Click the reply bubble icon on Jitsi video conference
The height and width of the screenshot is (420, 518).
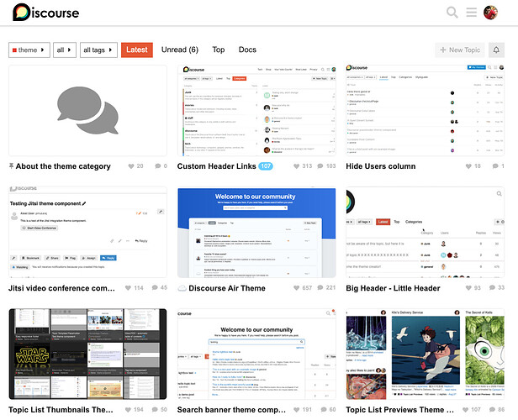click(x=155, y=287)
